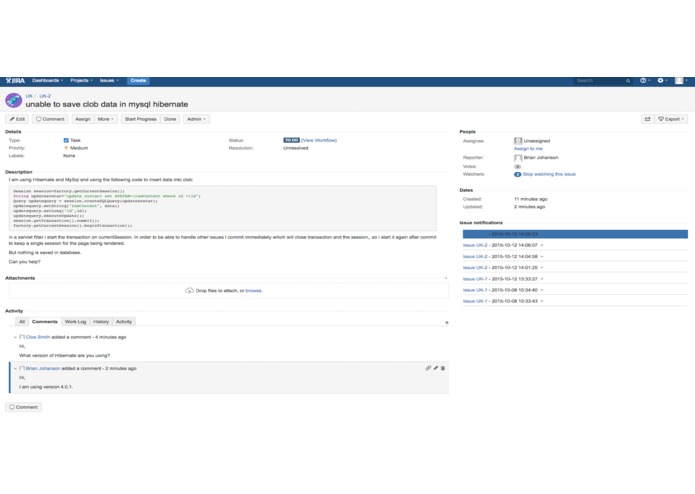Screen dimensions: 695x494
Task: Click Cloe Smith's comment avatar
Action: (x=22, y=337)
